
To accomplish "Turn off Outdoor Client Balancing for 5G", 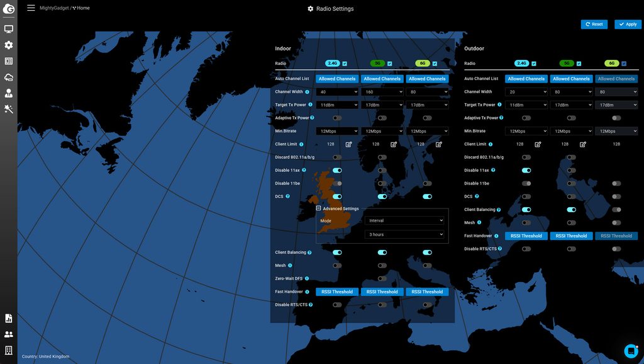I will 571,210.
